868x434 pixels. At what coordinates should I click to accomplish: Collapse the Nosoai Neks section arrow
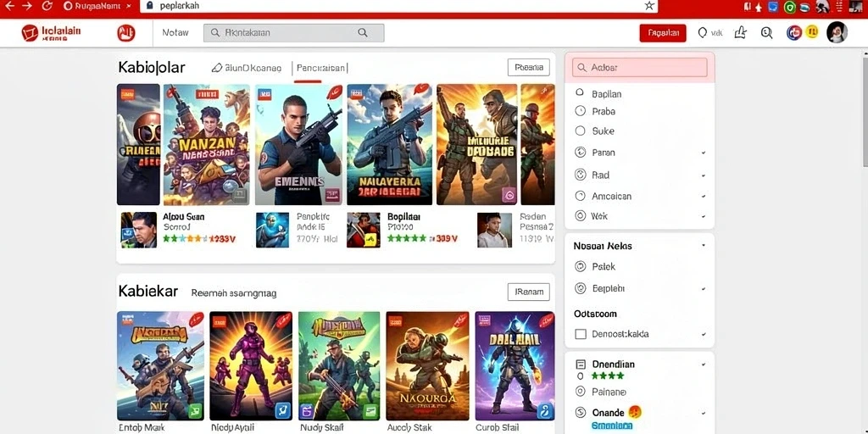pyautogui.click(x=704, y=245)
